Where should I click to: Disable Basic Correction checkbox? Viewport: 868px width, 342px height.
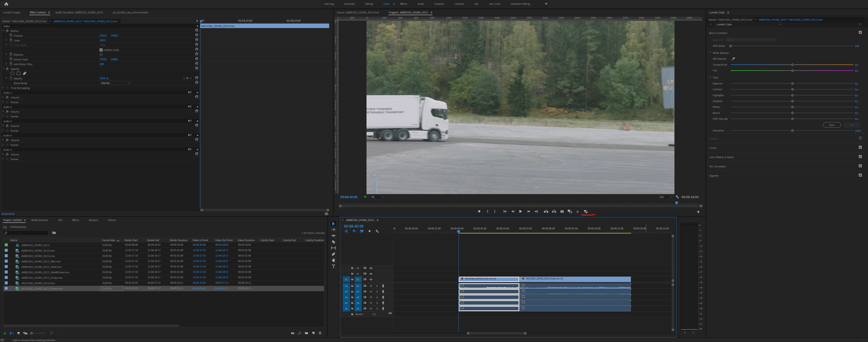860,33
